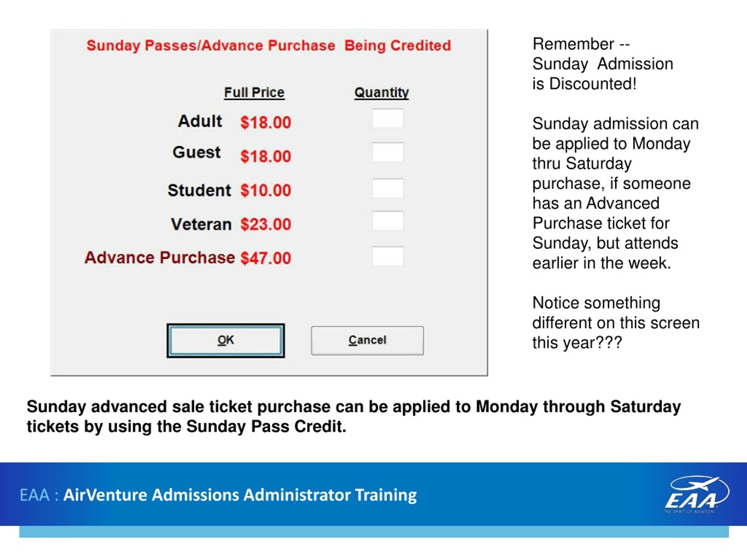This screenshot has width=747, height=560.
Task: Click the AirVenture Admissions Administrator Training banner text
Action: (x=240, y=495)
